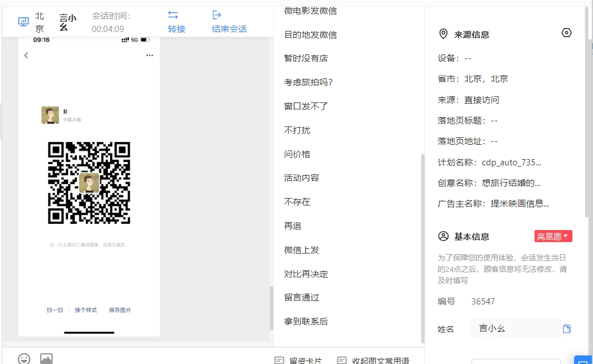Click the 来源信息 section heading
The width and height of the screenshot is (593, 364).
472,35
